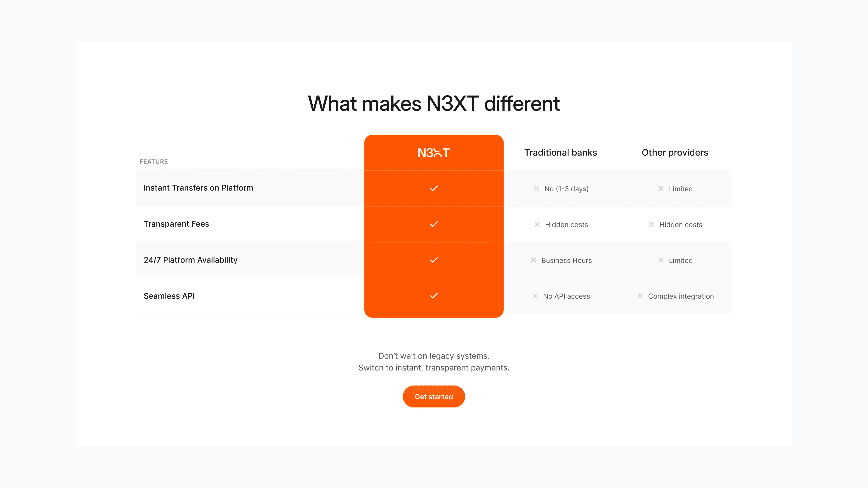Click the X icon beside Complex integration
The width and height of the screenshot is (868, 488).
(640, 296)
